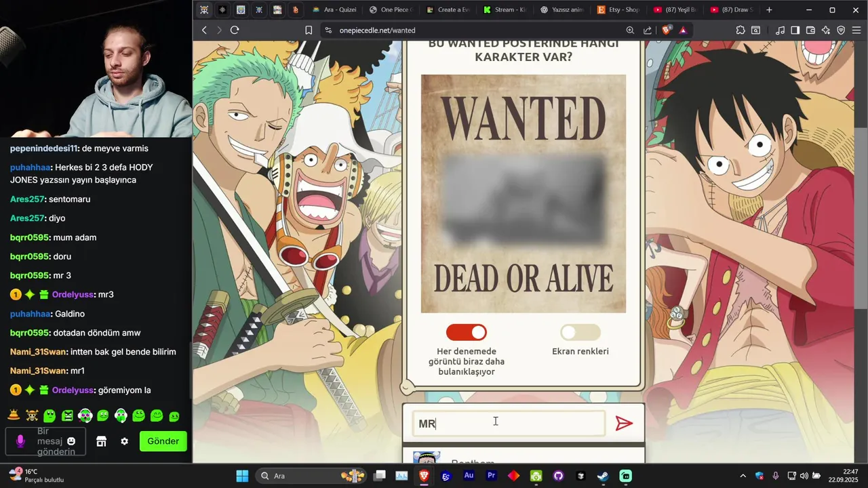This screenshot has height=488, width=868.
Task: Reload the page with the refresh icon
Action: (235, 30)
